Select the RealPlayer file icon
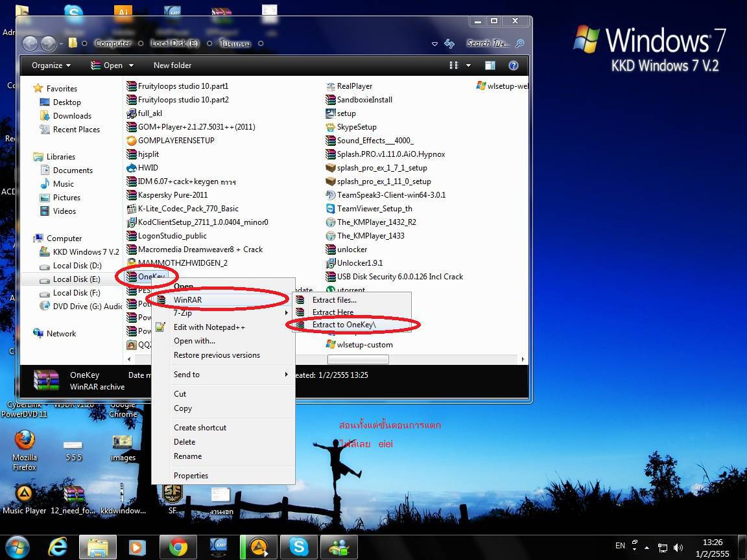 click(x=331, y=86)
